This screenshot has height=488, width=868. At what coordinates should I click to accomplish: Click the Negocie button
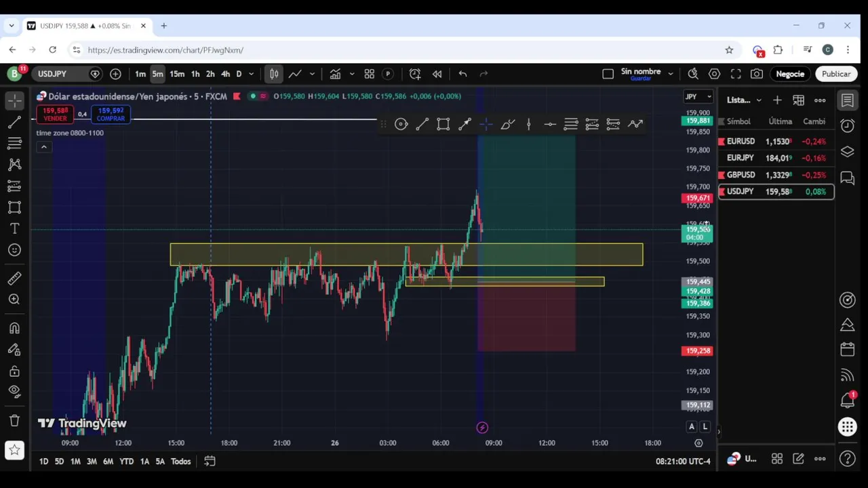coord(790,74)
